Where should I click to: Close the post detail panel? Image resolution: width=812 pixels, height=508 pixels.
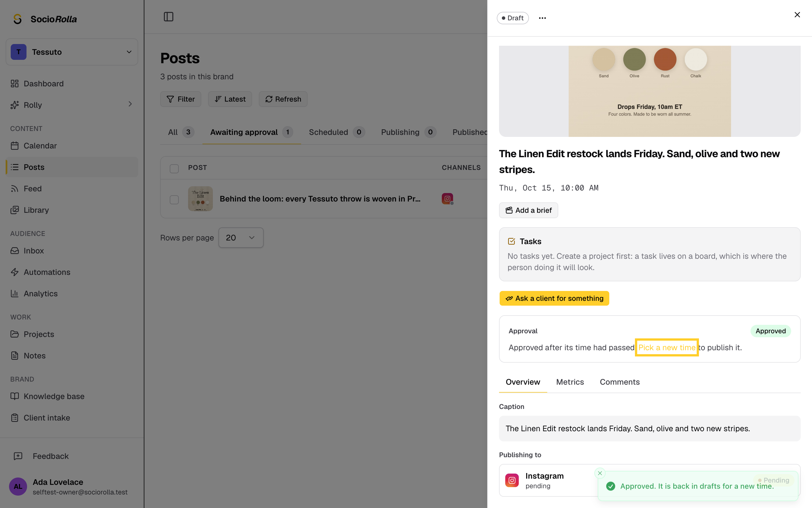tap(797, 15)
